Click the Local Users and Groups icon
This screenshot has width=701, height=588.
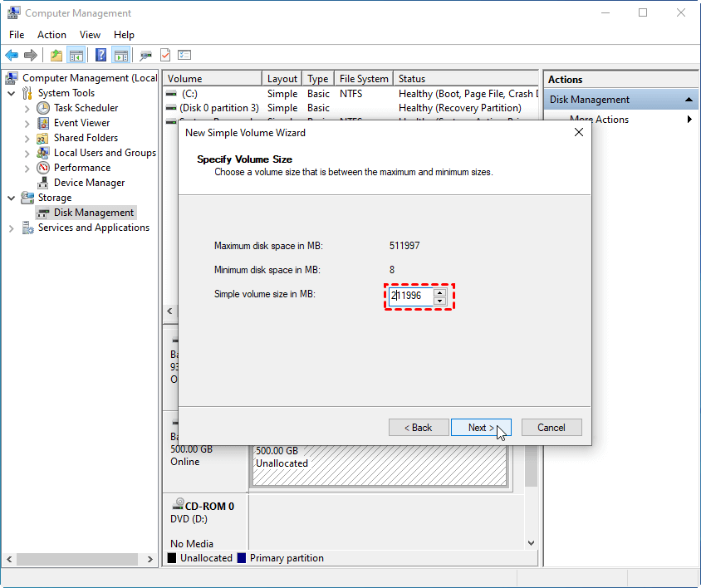pos(43,153)
